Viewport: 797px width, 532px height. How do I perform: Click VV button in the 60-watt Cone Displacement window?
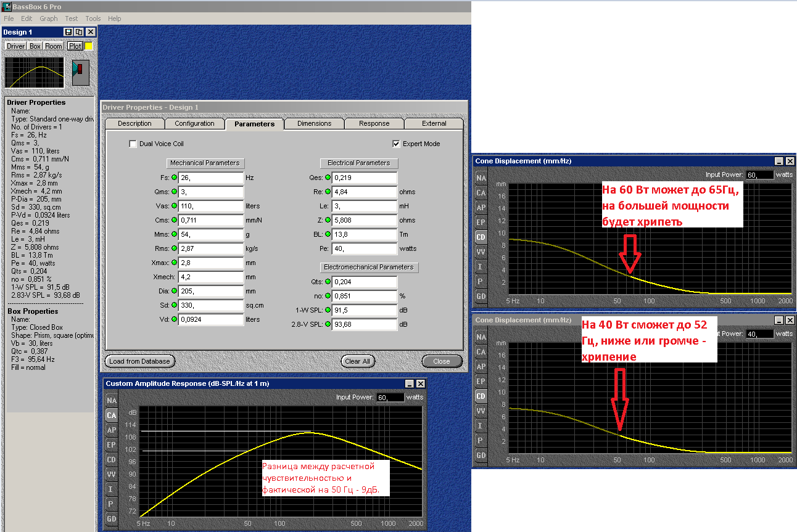tap(481, 252)
